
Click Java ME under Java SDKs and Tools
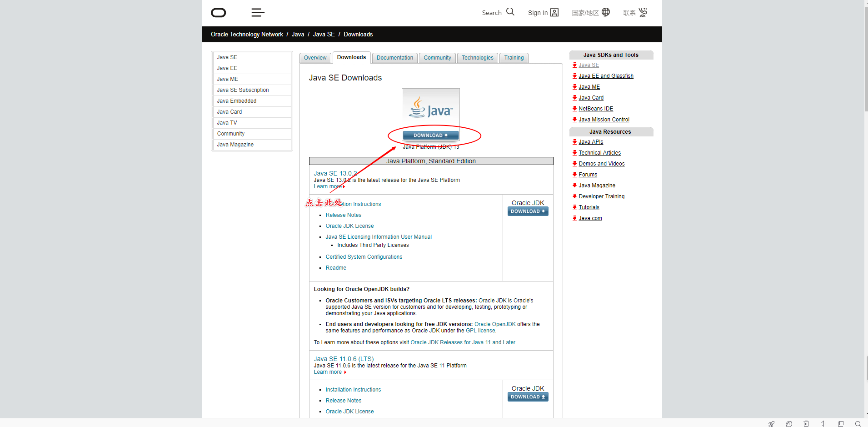(x=589, y=87)
